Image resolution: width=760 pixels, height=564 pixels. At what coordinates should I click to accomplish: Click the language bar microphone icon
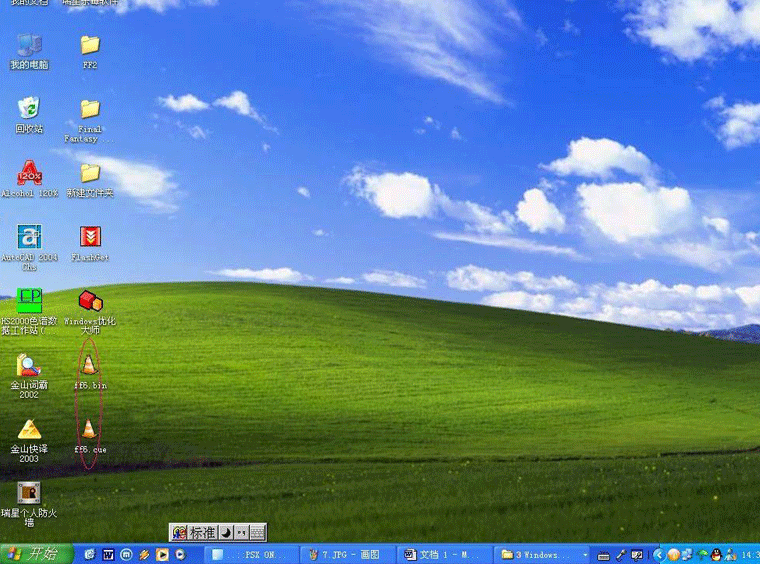(620, 555)
